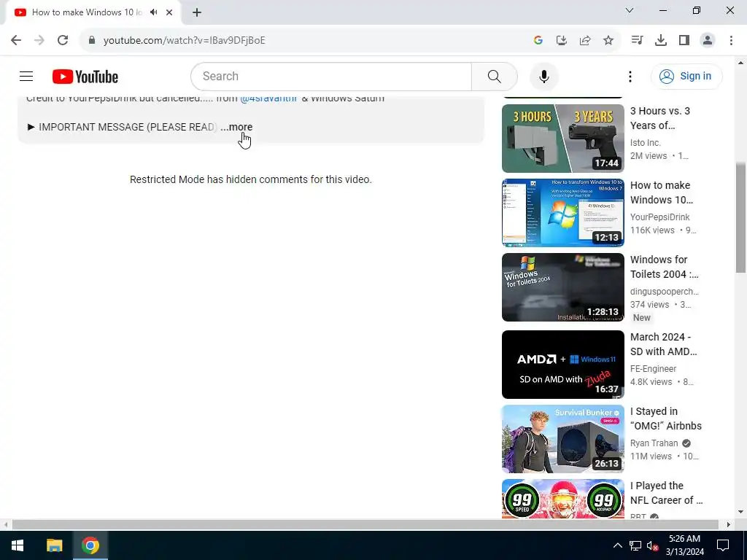Expand description with ...more
747x560 pixels.
(x=237, y=127)
